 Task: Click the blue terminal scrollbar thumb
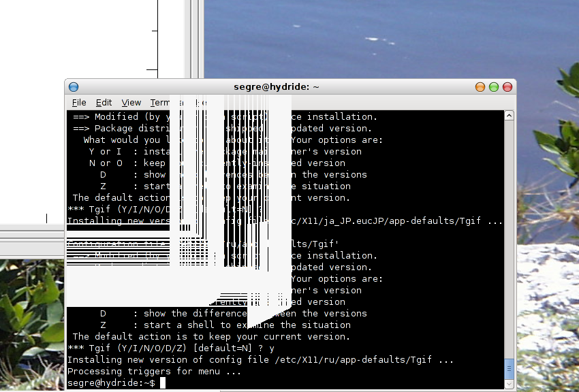point(509,367)
